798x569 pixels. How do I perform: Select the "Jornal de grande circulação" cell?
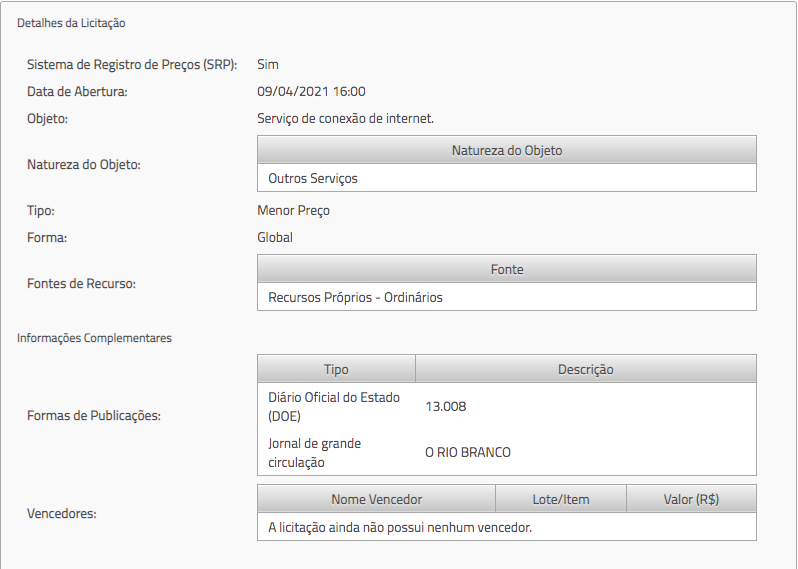tap(315, 452)
